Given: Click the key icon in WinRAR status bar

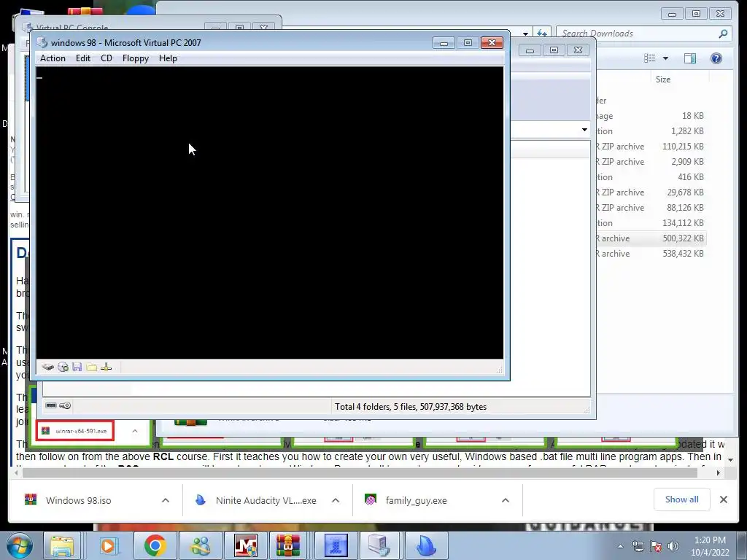Looking at the screenshot, I should 65,405.
